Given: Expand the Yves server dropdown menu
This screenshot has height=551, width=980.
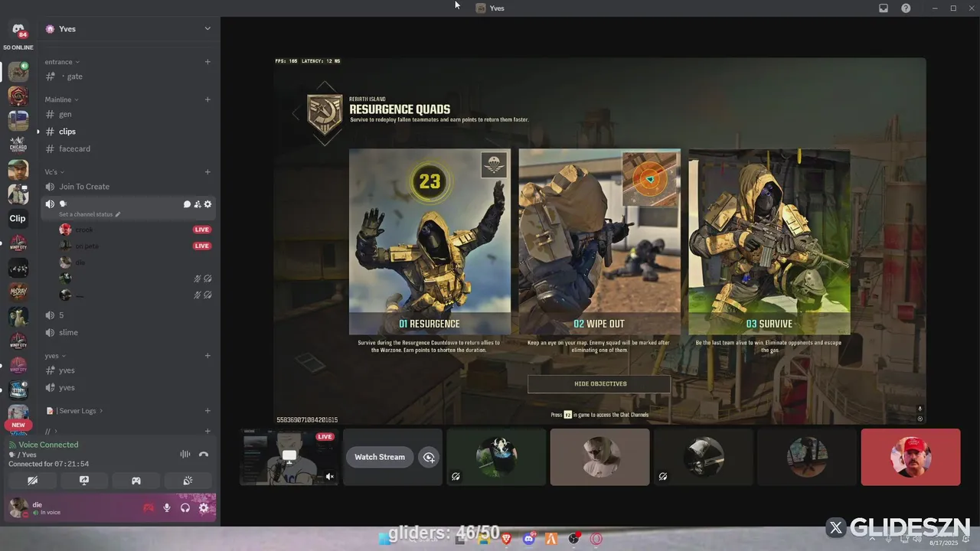Looking at the screenshot, I should coord(207,28).
